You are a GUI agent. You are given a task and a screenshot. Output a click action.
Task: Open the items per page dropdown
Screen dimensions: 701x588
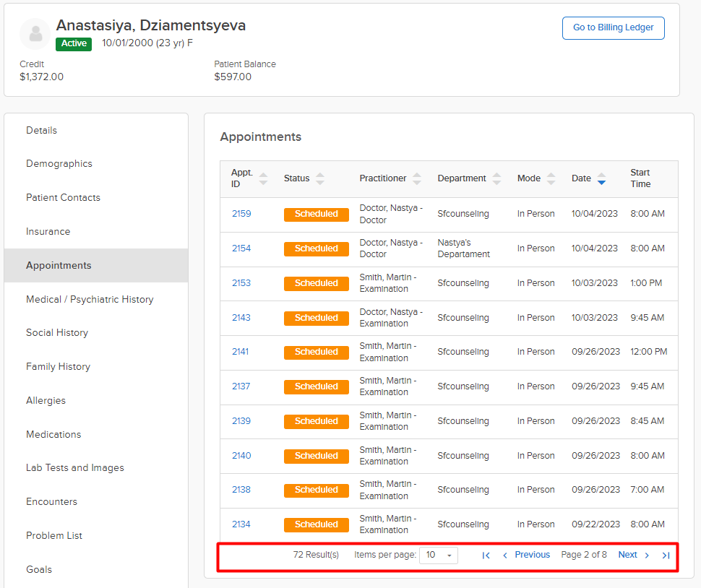(x=439, y=555)
